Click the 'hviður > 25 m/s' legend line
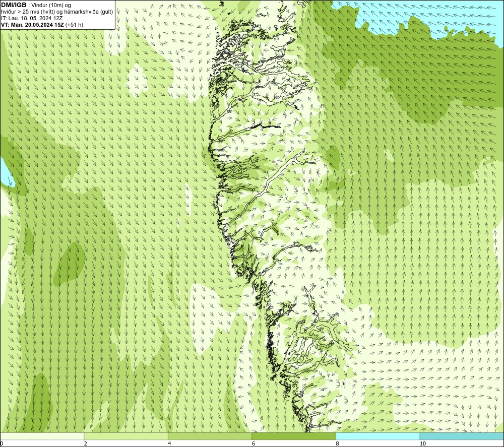Screen dimensions: 504x447 (57, 12)
